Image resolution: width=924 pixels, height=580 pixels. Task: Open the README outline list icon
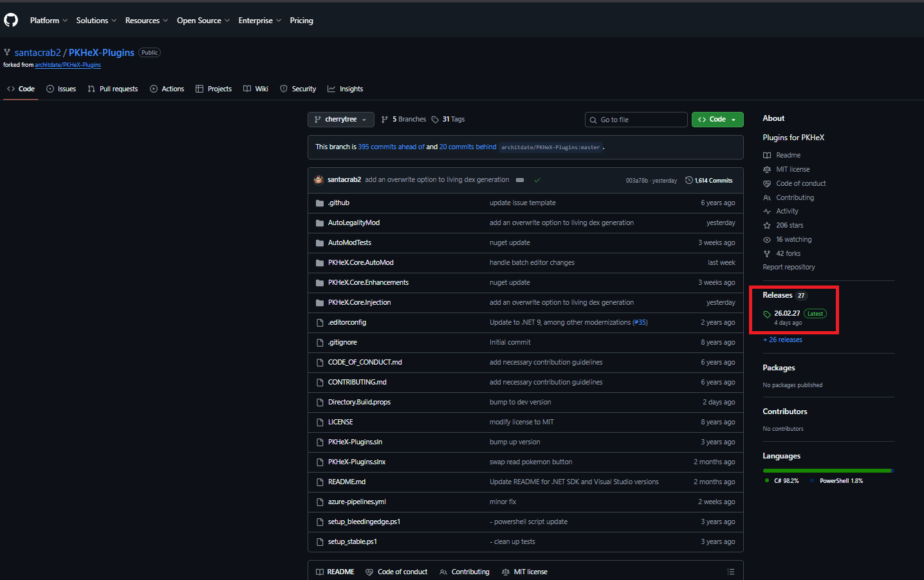click(x=730, y=572)
